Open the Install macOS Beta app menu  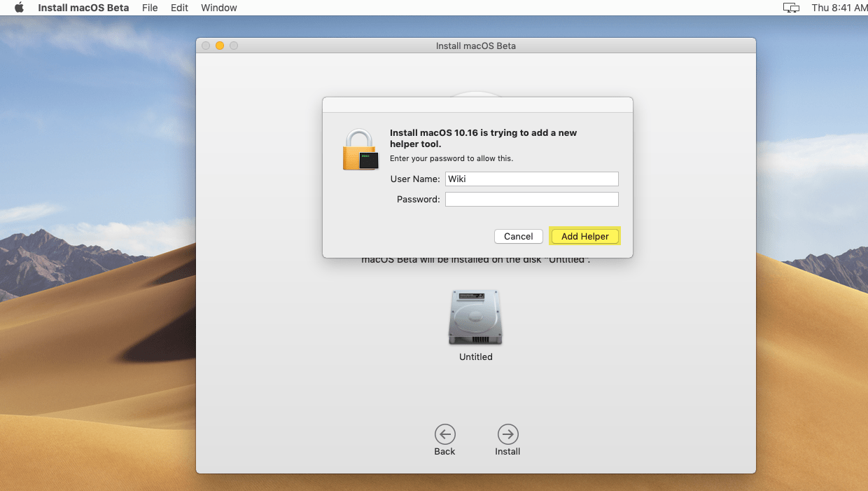(83, 8)
